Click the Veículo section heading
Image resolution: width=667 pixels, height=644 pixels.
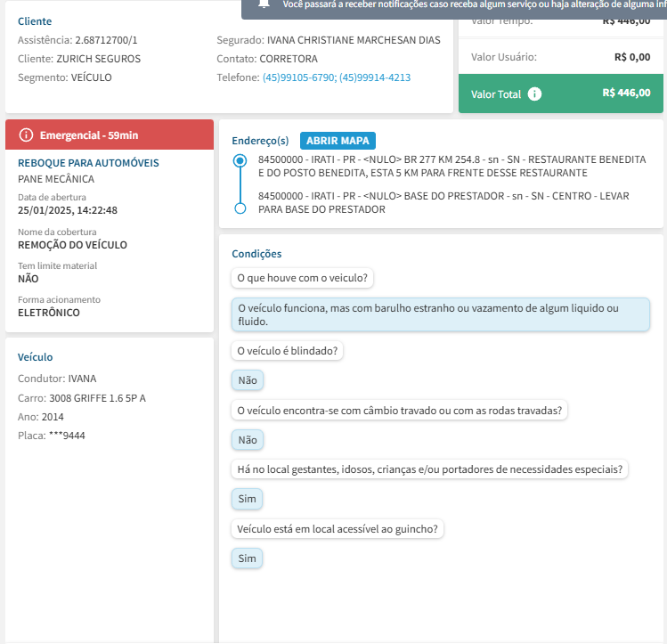click(x=36, y=357)
